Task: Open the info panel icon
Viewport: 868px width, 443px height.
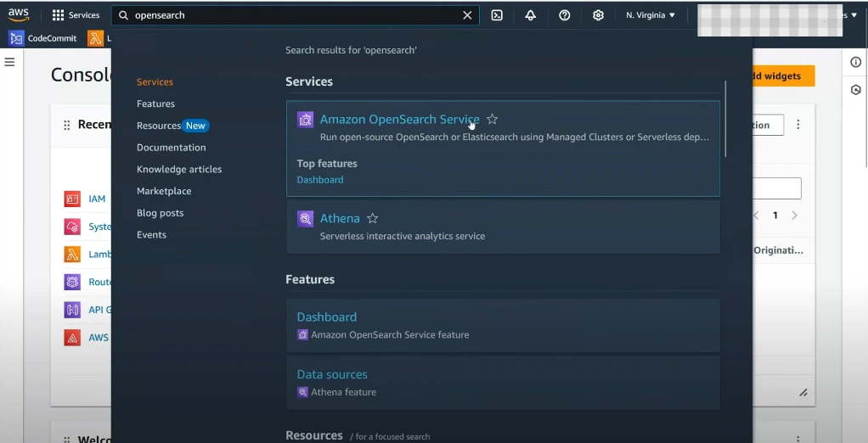Action: [x=856, y=62]
